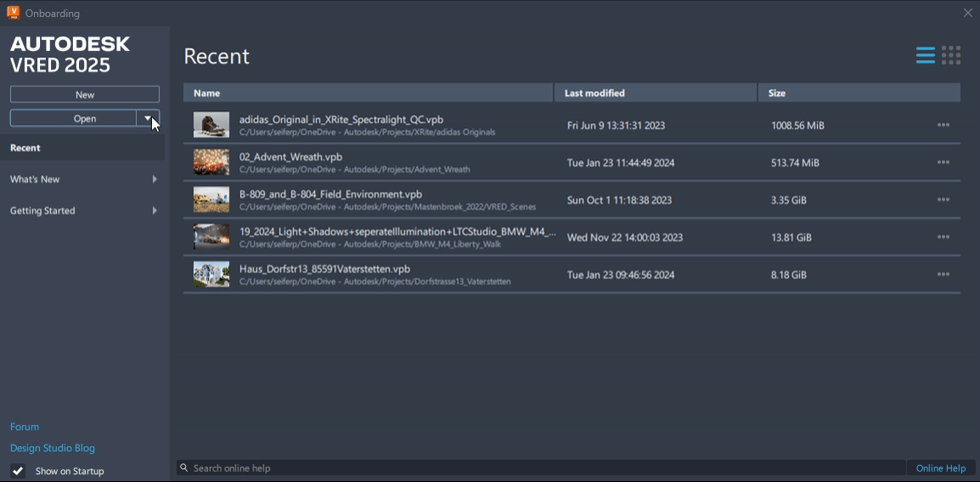This screenshot has height=482, width=980.
Task: Expand the Getting Started submenu arrow
Action: 155,210
